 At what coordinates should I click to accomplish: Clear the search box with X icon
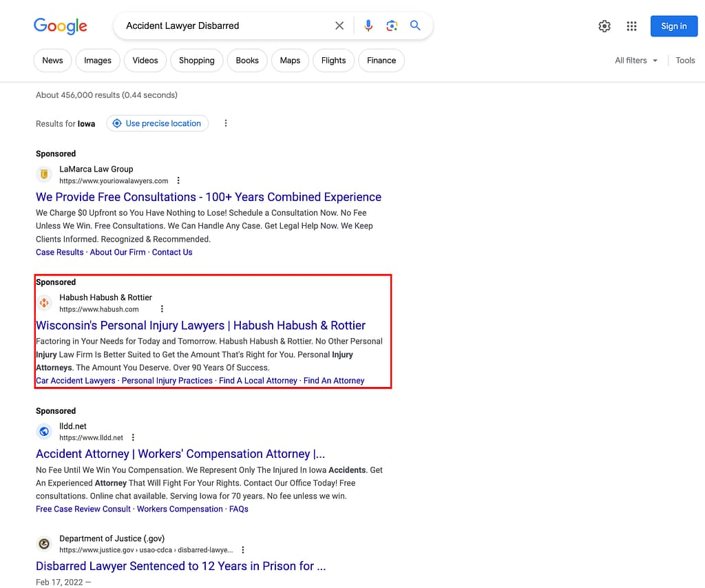[339, 25]
